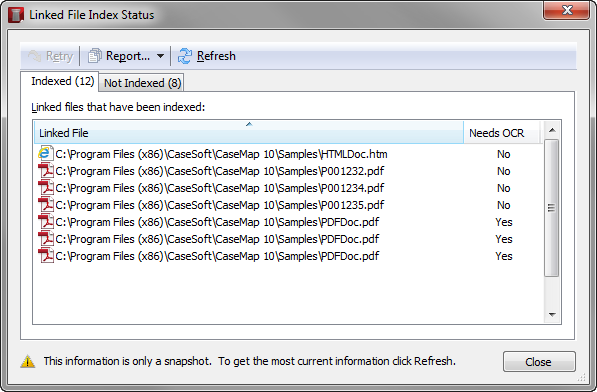597x392 pixels.
Task: Switch to the Not Indexed (8) tab
Action: click(x=142, y=83)
